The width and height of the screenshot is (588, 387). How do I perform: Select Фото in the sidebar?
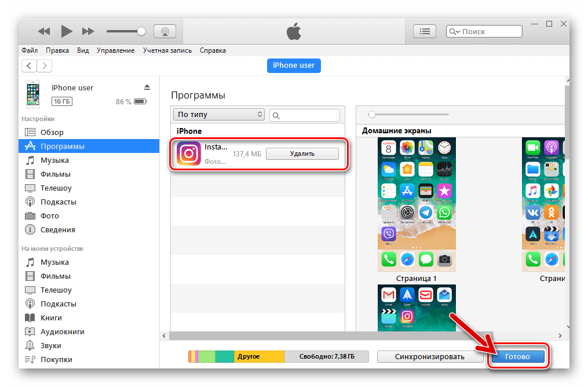pos(89,216)
